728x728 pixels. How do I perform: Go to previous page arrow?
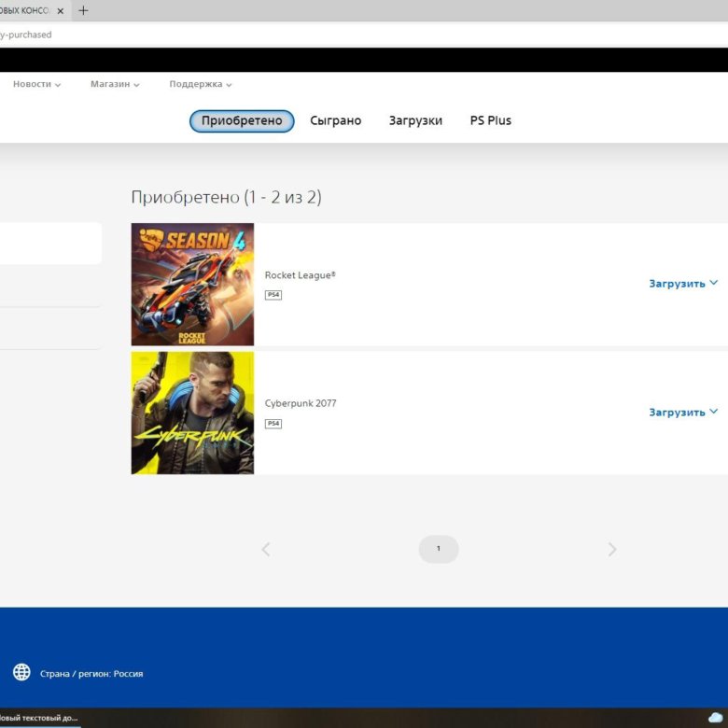(x=266, y=549)
